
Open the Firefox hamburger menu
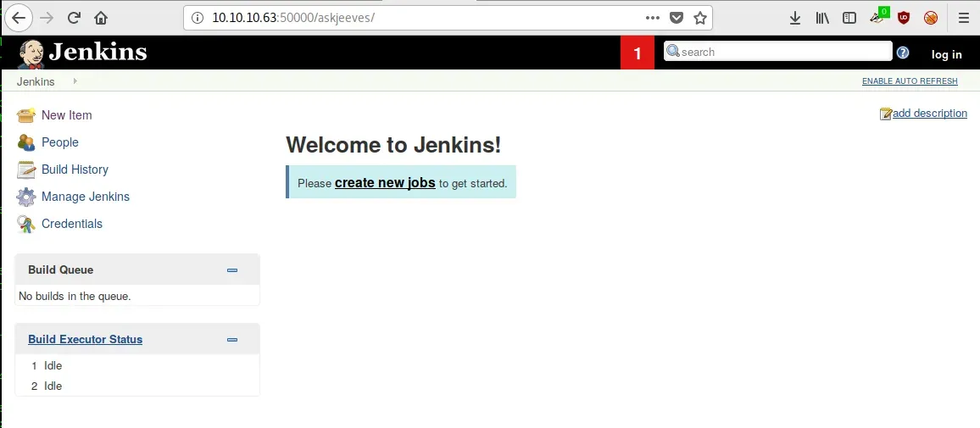(963, 18)
